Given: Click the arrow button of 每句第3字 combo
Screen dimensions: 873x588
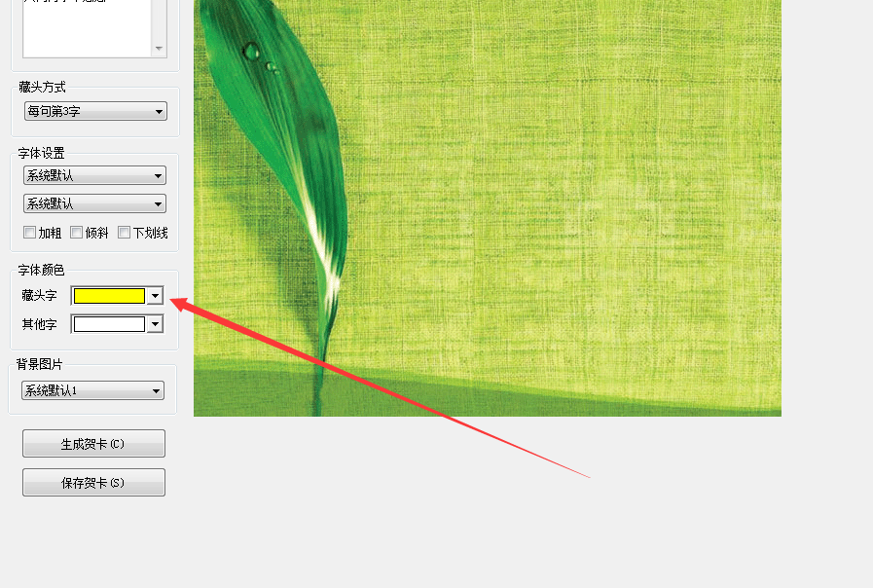Looking at the screenshot, I should click(159, 111).
